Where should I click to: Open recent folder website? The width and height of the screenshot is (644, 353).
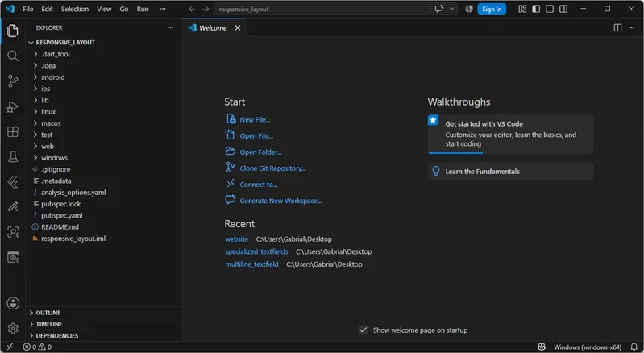tap(237, 239)
